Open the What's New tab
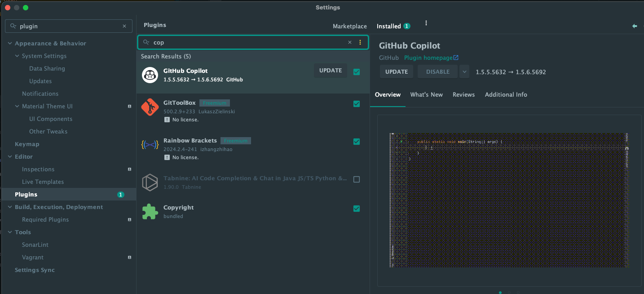Screen dimensions: 644x294 coord(426,94)
